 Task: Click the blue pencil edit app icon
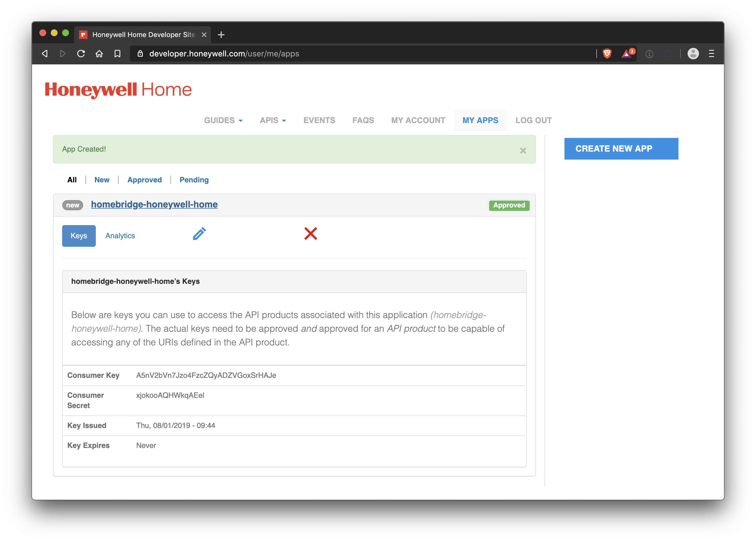199,234
